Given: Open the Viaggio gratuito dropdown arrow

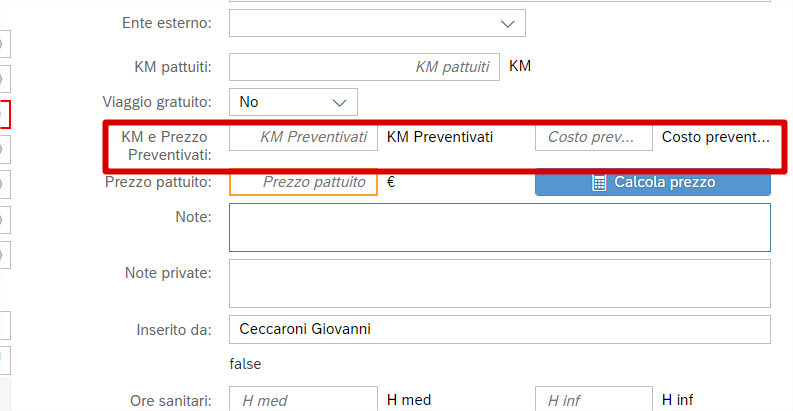Looking at the screenshot, I should (339, 102).
